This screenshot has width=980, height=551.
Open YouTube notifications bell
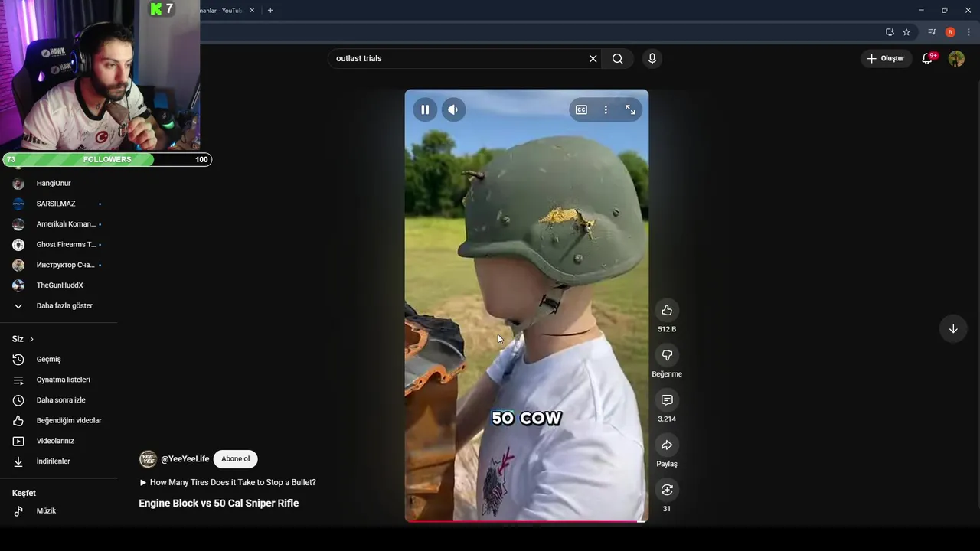pos(927,58)
